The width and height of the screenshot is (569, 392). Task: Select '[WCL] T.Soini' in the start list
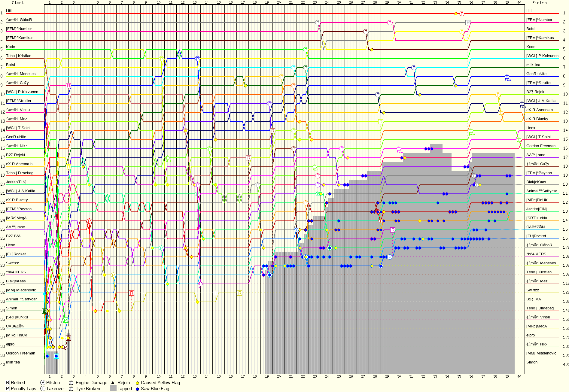point(18,128)
